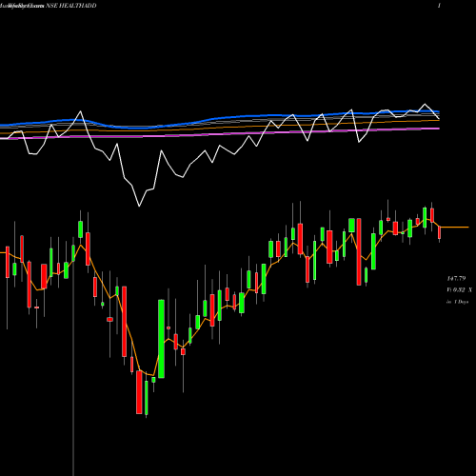Click the lowest red candle at the trough
This screenshot has height=476, width=476.
pos(139,392)
